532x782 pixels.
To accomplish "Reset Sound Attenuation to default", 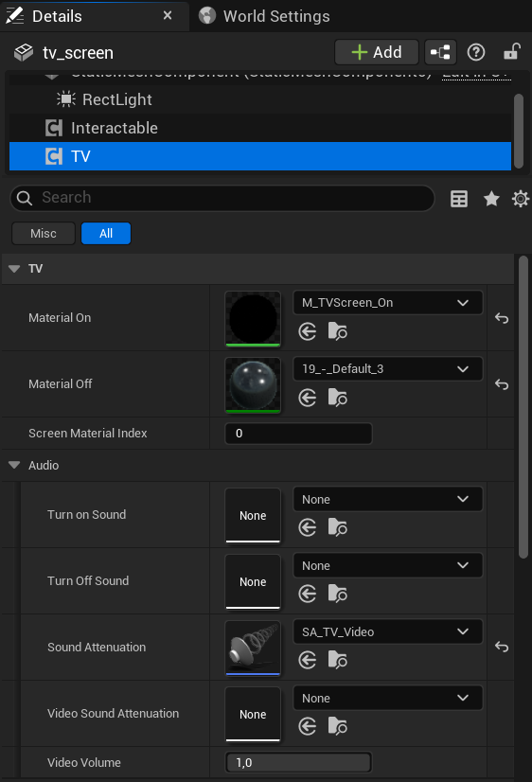I will point(502,647).
